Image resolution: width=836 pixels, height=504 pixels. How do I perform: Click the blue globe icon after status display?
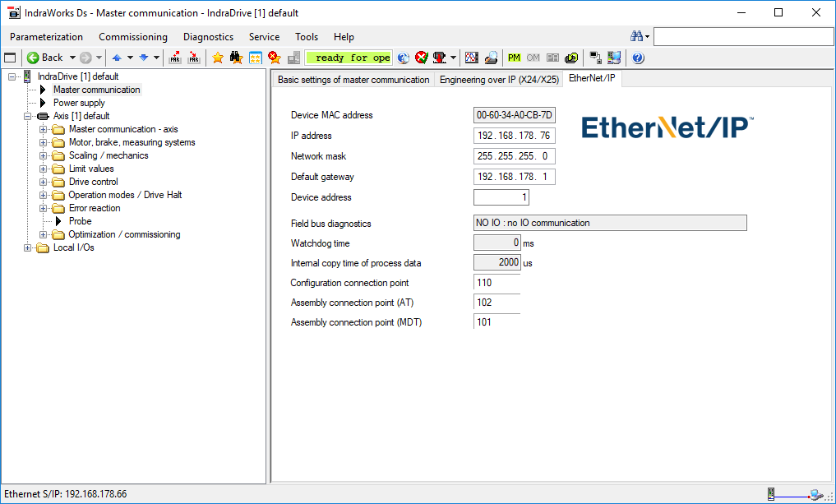[x=404, y=58]
